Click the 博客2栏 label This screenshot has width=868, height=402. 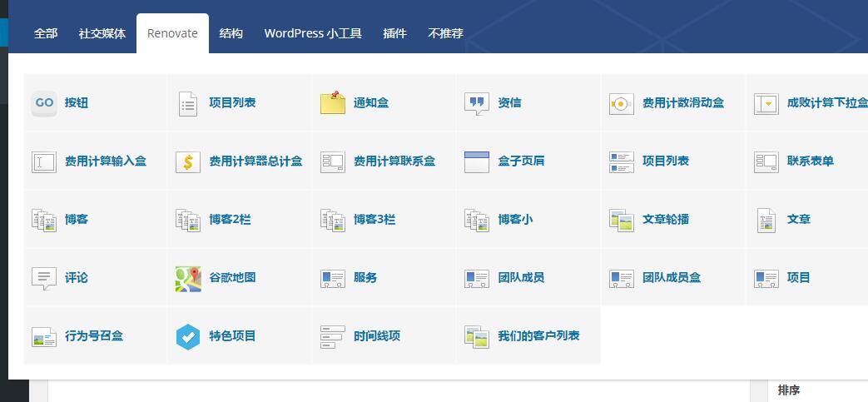[230, 219]
